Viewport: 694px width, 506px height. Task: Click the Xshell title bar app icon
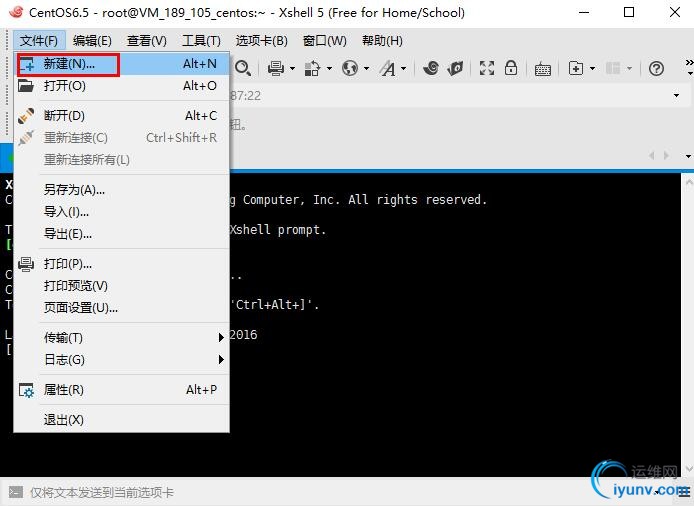pos(16,12)
